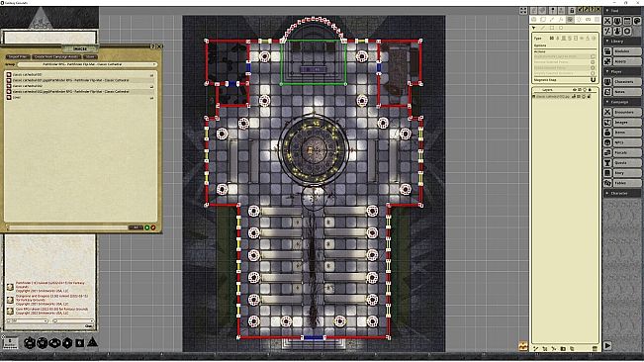Click the add-folder icon below layers list

point(563,348)
